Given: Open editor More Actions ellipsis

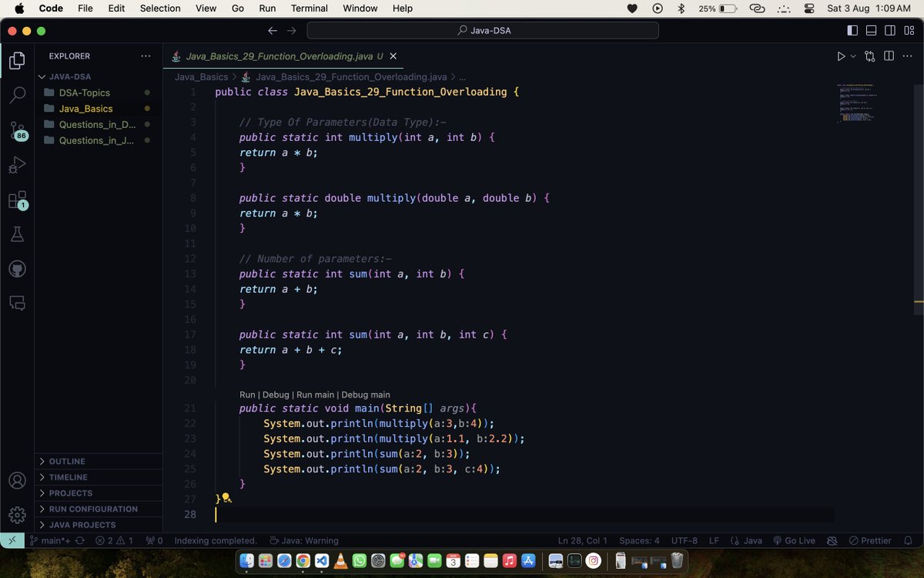Looking at the screenshot, I should pos(907,56).
